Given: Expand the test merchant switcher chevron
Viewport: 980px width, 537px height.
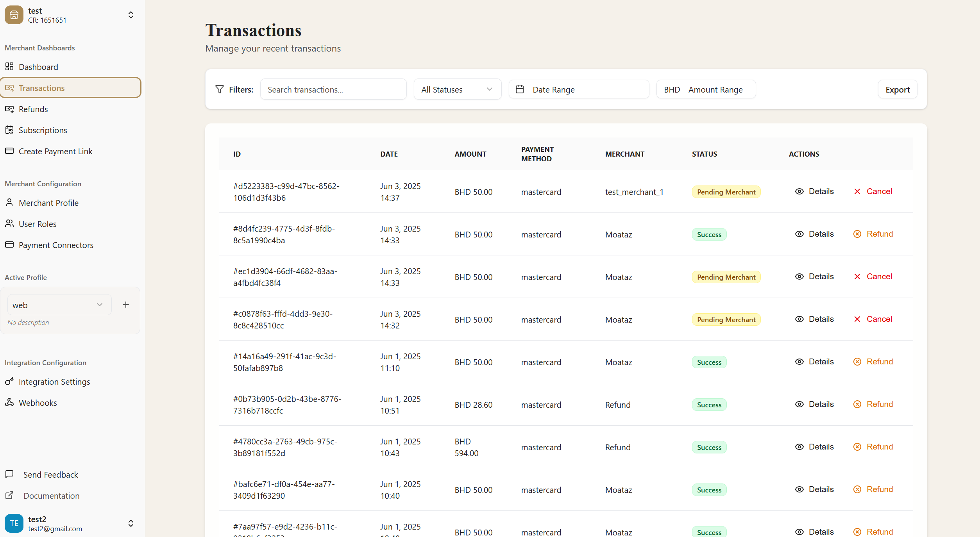Looking at the screenshot, I should coord(131,15).
